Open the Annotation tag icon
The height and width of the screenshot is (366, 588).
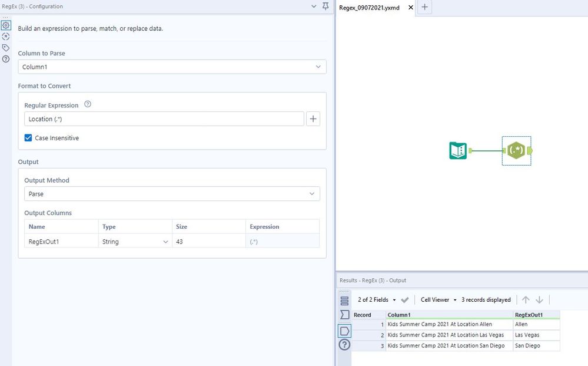point(6,48)
